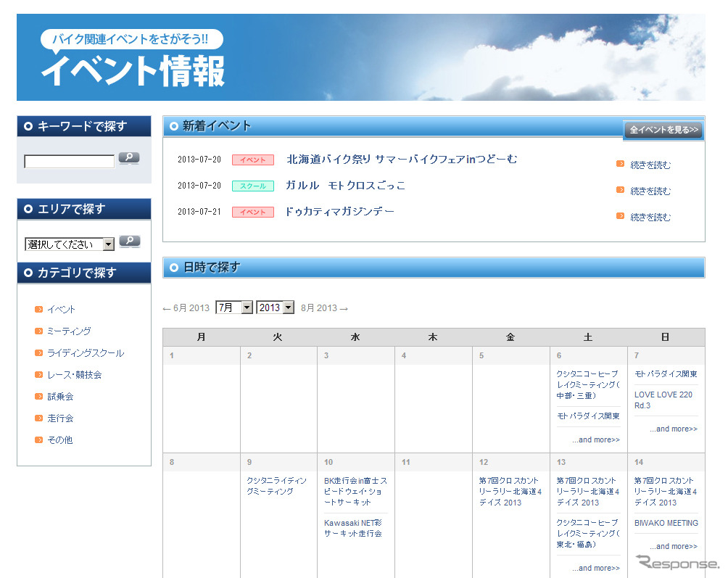Select ライディングスクール category
This screenshot has height=578, width=728.
[x=85, y=353]
